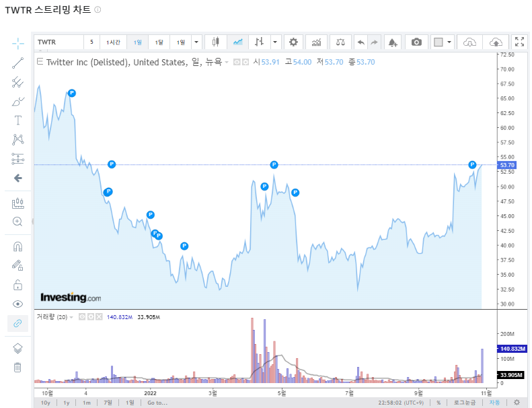
Task: Expand Twitter Inc legend dropdown arrow
Action: tap(227, 62)
